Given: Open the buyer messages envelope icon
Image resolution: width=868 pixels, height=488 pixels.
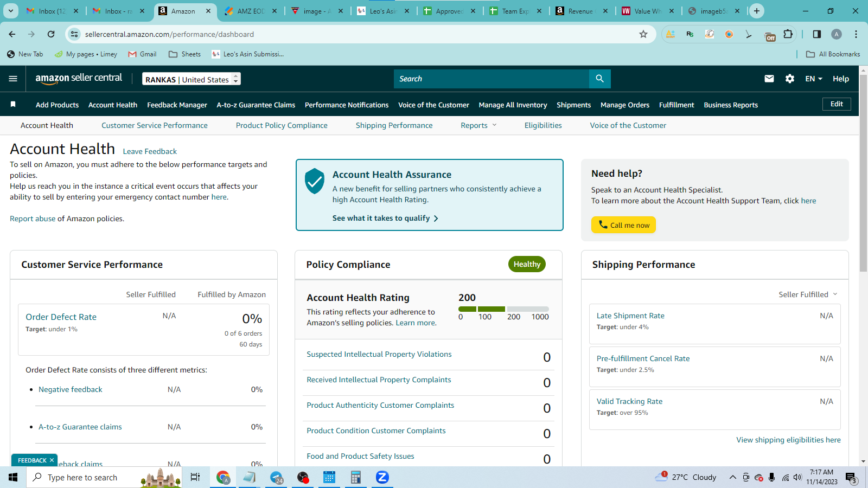Looking at the screenshot, I should tap(769, 79).
